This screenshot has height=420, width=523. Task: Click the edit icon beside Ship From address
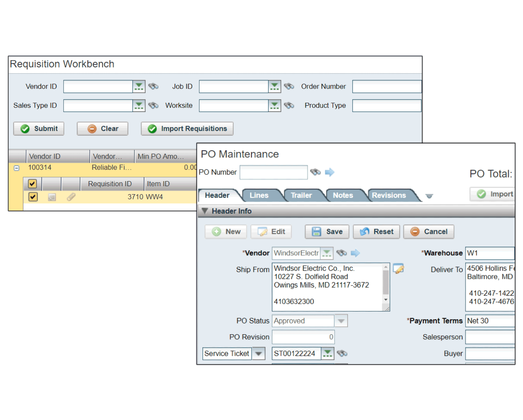click(x=398, y=269)
